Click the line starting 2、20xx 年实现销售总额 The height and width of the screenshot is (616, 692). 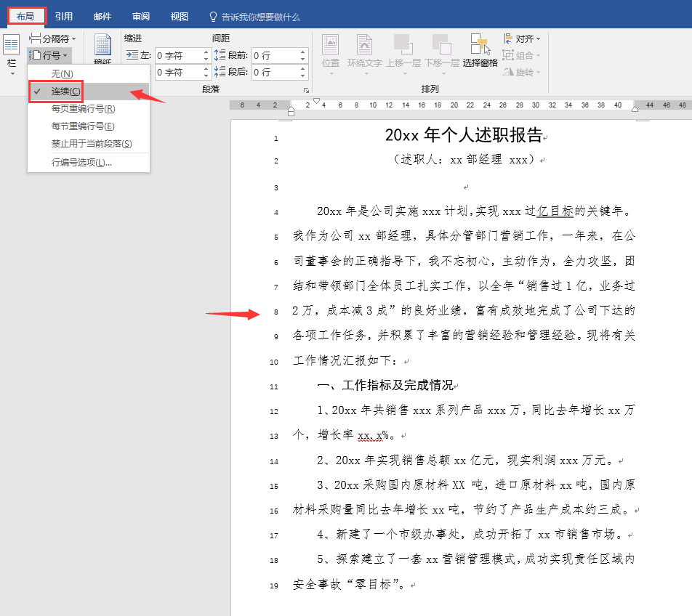[x=465, y=461]
